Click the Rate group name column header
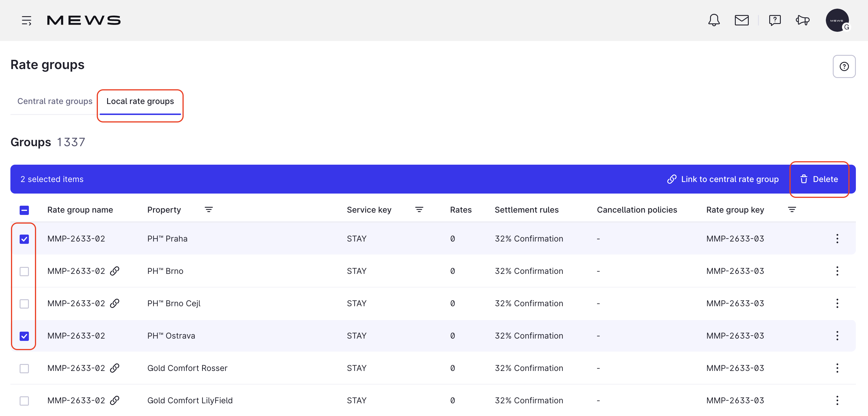The width and height of the screenshot is (868, 416). tap(80, 210)
